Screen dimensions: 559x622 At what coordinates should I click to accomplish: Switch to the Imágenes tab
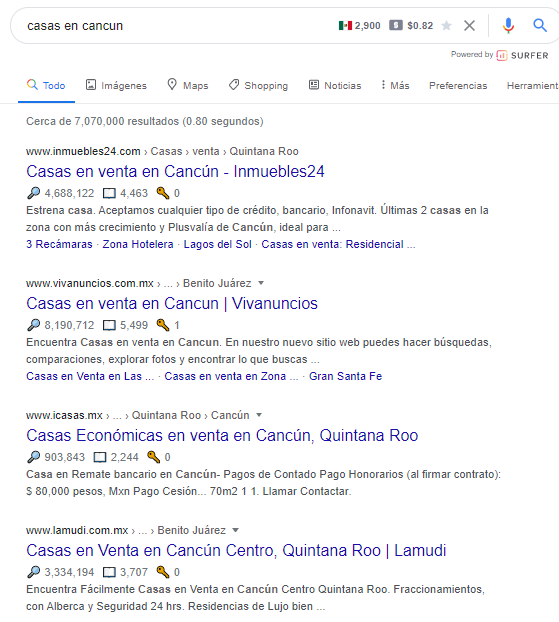pos(116,85)
